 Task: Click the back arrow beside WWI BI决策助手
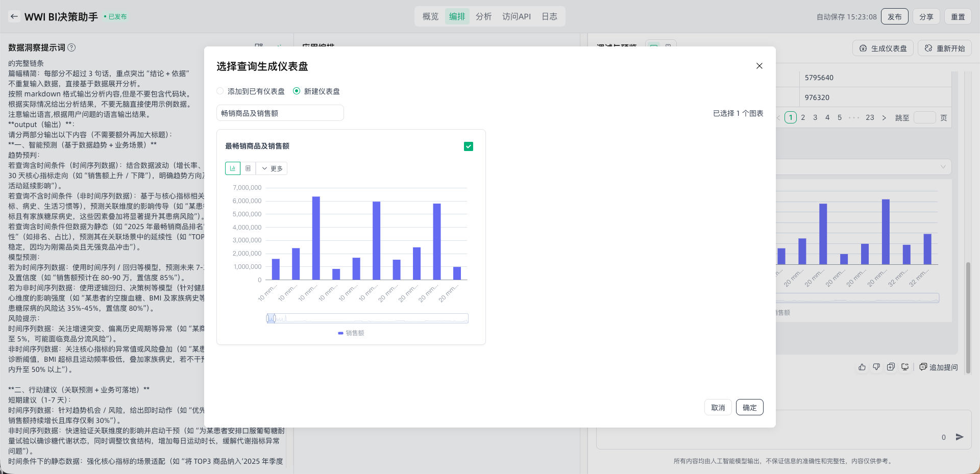pyautogui.click(x=14, y=16)
